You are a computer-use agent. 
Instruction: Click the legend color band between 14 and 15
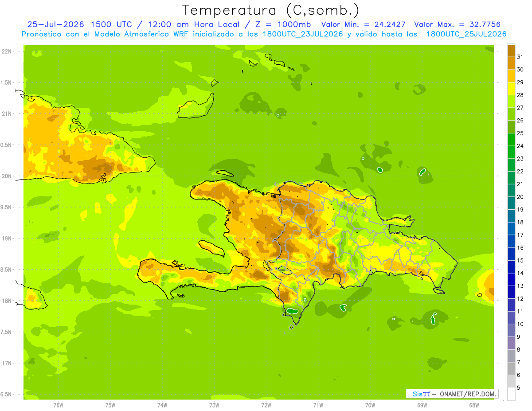pyautogui.click(x=511, y=267)
